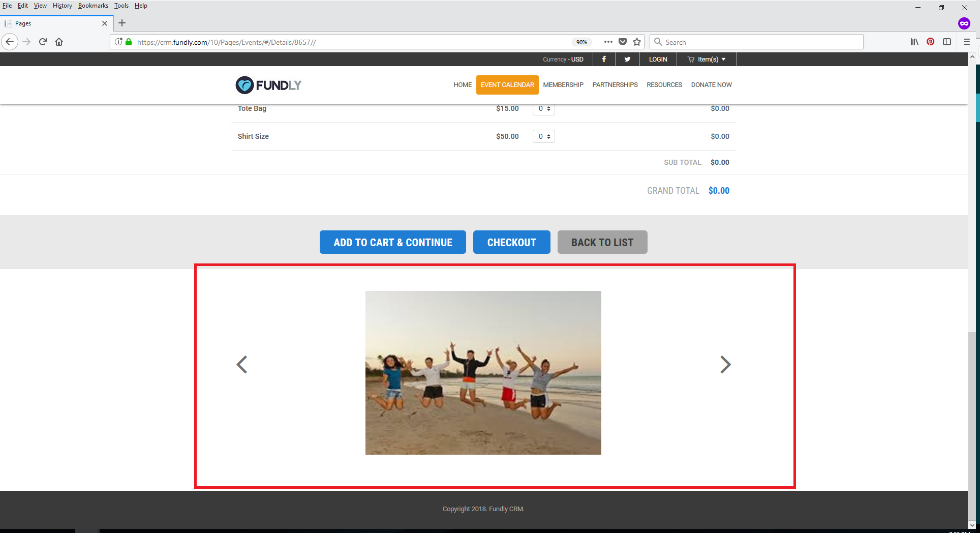Open the cart Item(s) dropdown
The image size is (980, 533).
[x=707, y=59]
